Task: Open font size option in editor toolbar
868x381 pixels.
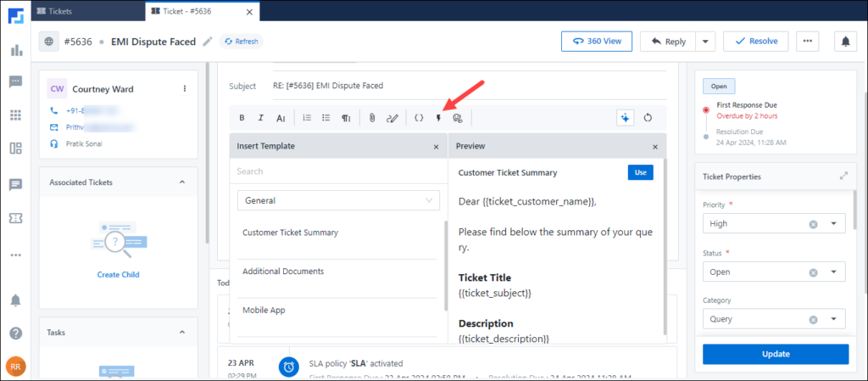Action: 281,117
